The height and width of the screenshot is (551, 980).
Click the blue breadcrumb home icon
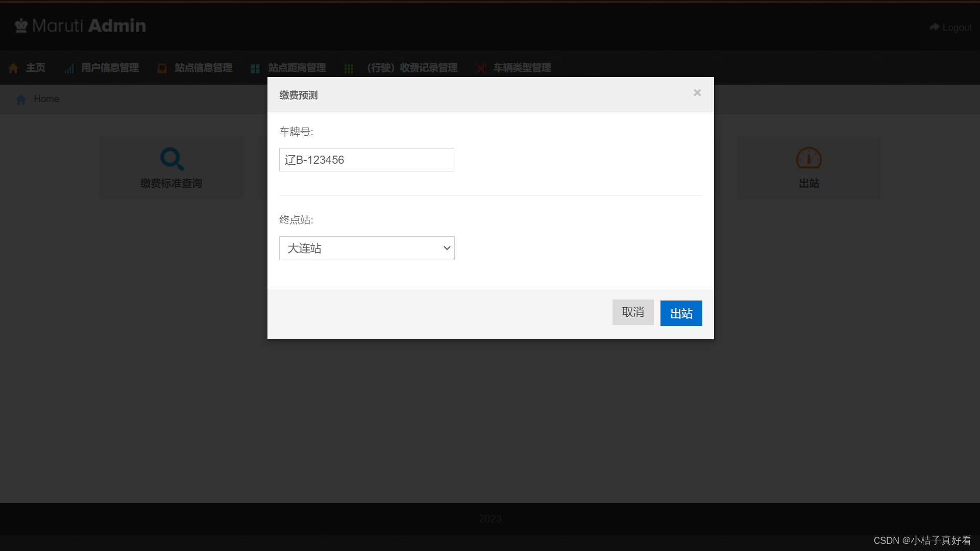click(x=21, y=99)
